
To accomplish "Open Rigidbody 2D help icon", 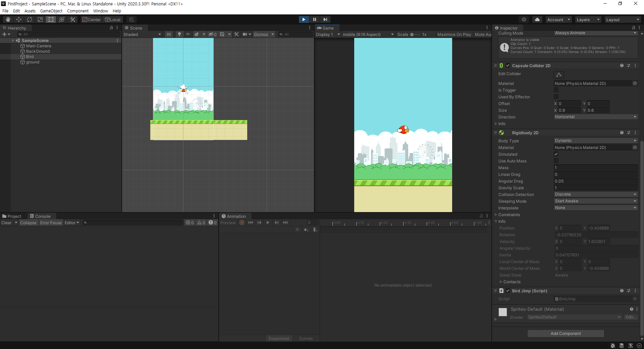I will click(622, 133).
